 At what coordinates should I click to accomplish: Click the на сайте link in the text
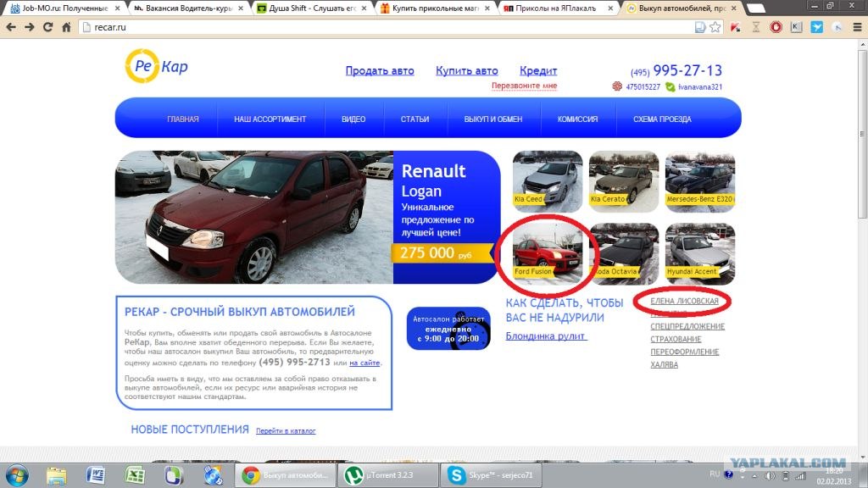[364, 363]
